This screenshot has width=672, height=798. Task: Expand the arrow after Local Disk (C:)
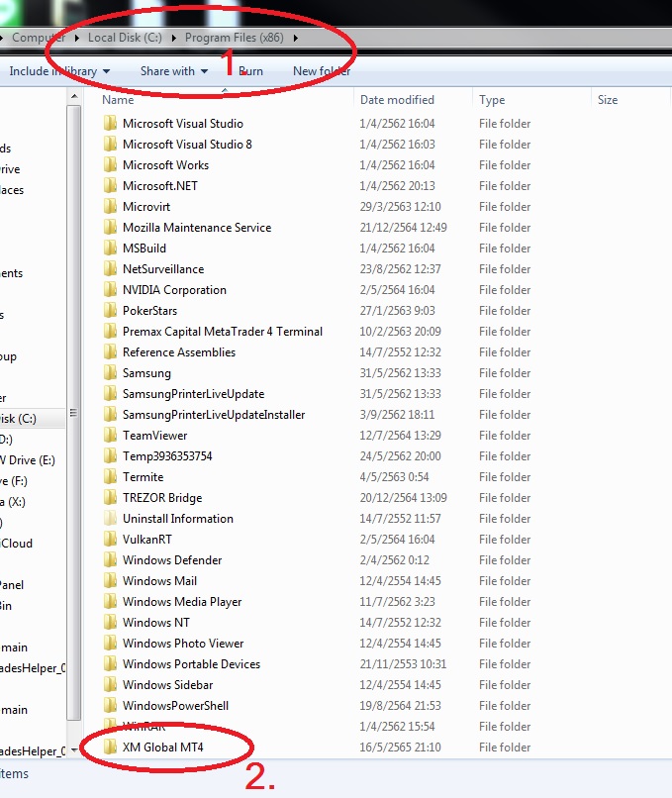[173, 39]
